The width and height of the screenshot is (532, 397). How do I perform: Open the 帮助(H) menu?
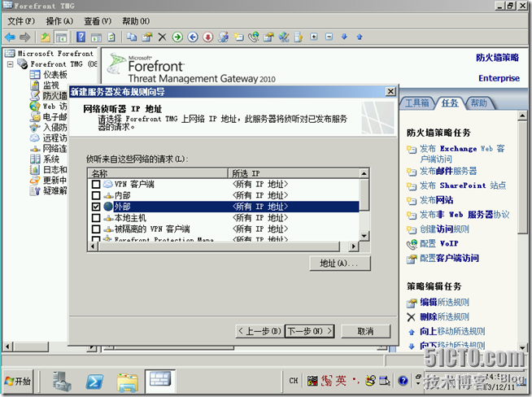136,21
